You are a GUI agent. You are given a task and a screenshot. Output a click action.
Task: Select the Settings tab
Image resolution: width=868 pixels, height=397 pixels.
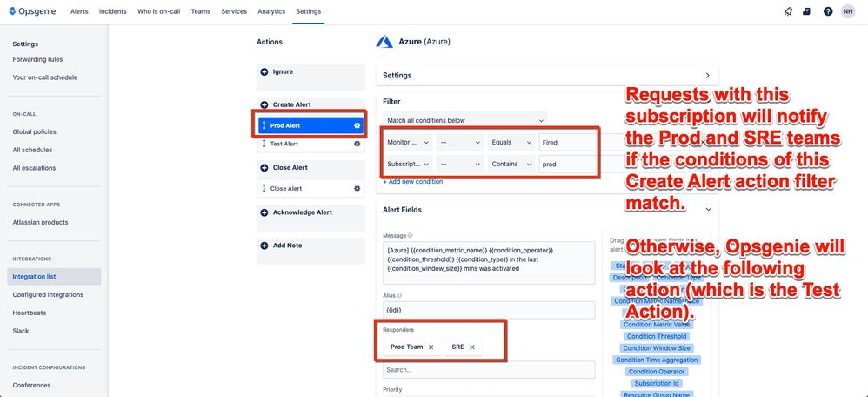(309, 11)
